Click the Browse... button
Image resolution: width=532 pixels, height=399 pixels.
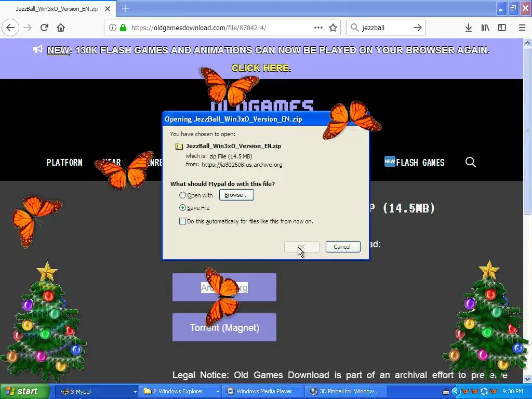pyautogui.click(x=236, y=195)
